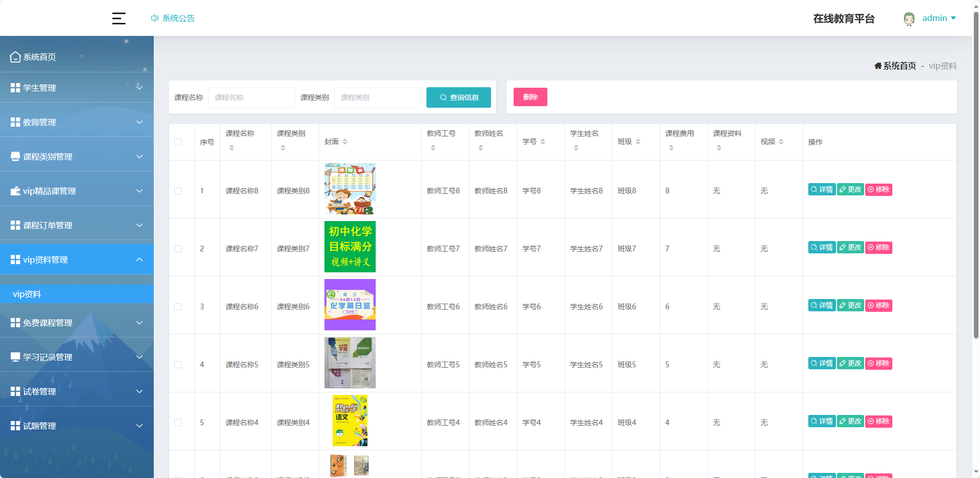This screenshot has width=980, height=478.
Task: Expand the vip精品课管理 menu chevron
Action: coord(139,191)
